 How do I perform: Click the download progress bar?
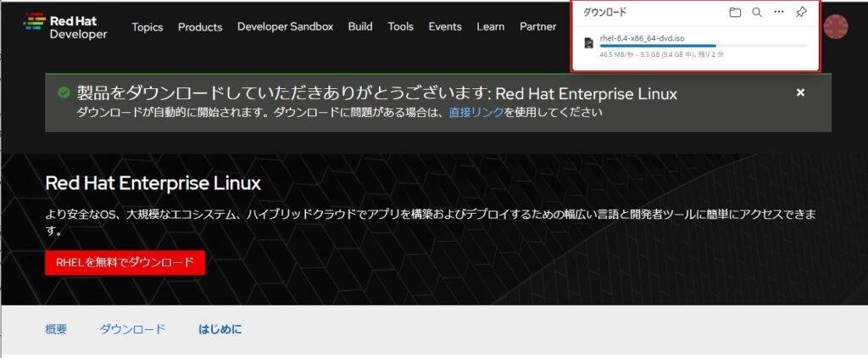click(x=703, y=46)
